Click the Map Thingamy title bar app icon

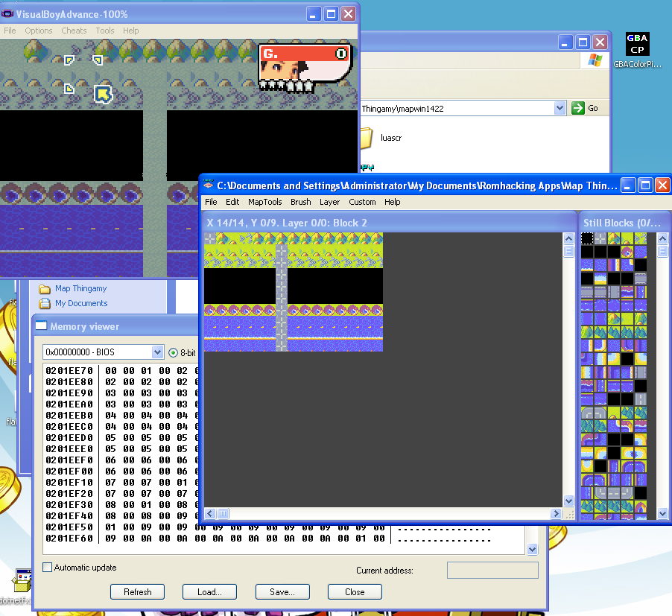pos(209,185)
